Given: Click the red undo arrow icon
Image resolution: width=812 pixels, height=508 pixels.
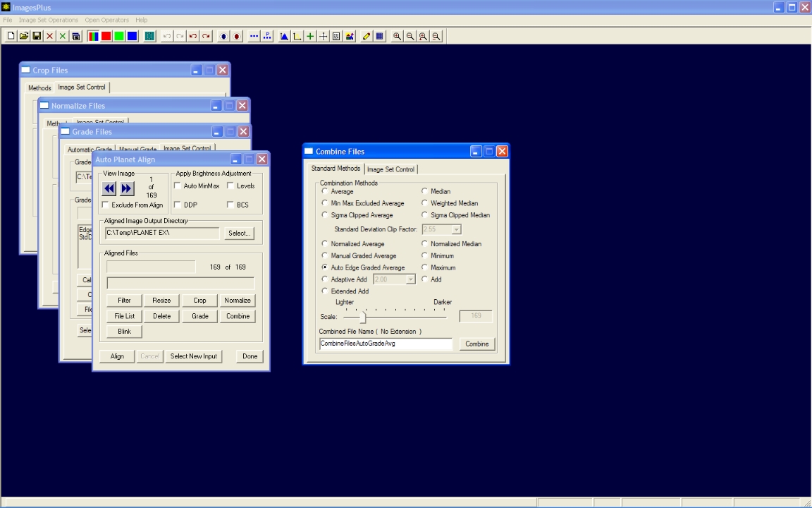Looking at the screenshot, I should 193,36.
